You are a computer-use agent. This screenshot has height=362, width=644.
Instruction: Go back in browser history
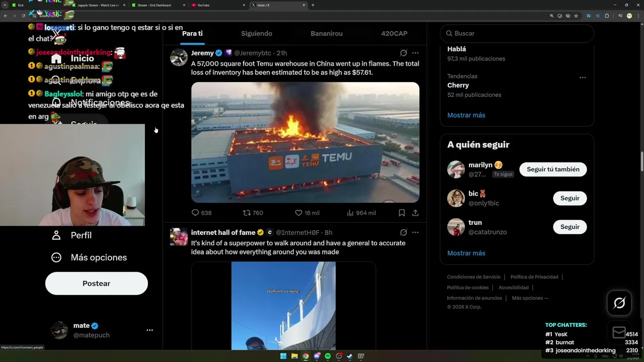point(6,16)
